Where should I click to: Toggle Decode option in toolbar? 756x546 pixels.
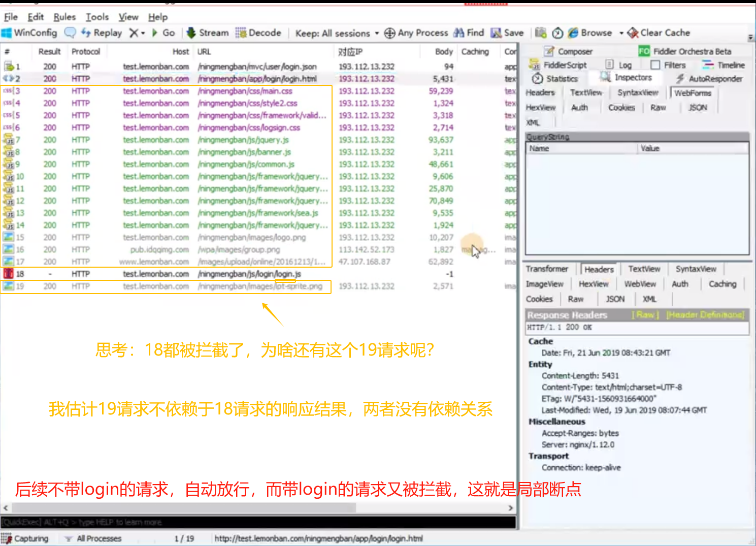(258, 33)
